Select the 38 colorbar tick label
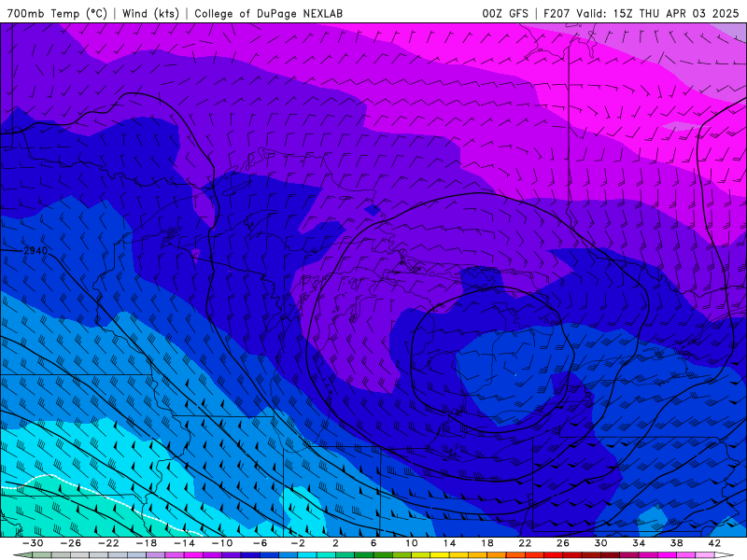Image resolution: width=747 pixels, height=560 pixels. click(676, 543)
